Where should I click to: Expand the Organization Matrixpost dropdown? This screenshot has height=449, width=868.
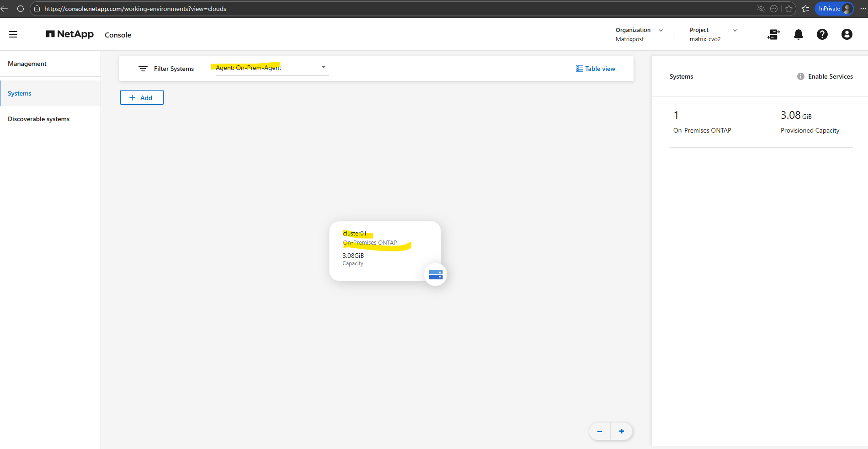(660, 30)
